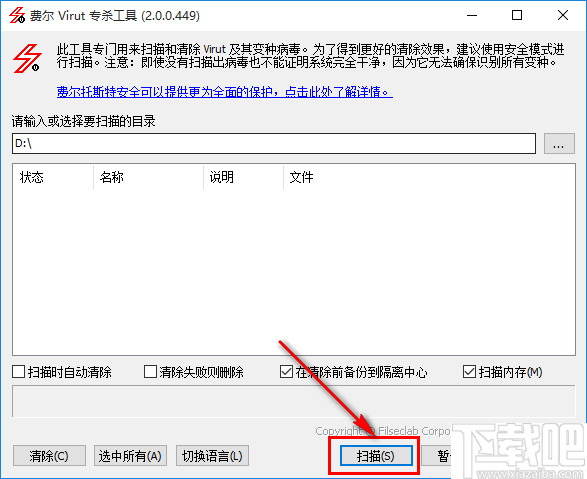Sort results by the 名称 column header
Screen dimensions: 587x479
[x=148, y=177]
